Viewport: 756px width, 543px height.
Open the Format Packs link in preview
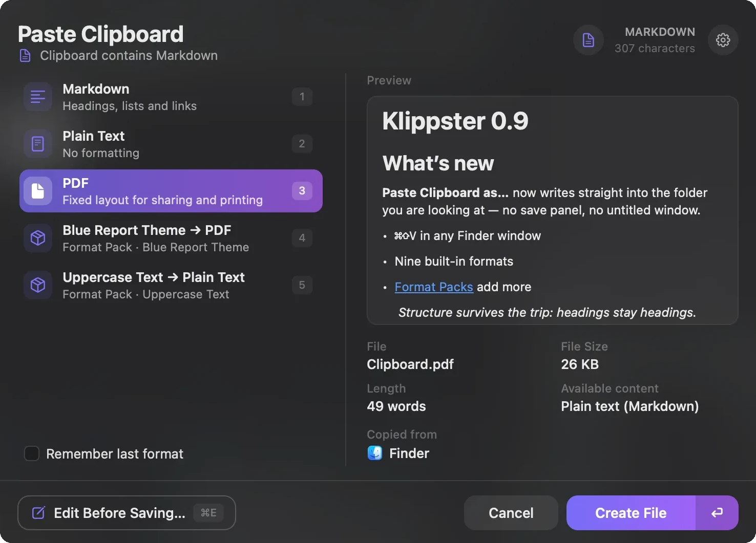point(434,287)
